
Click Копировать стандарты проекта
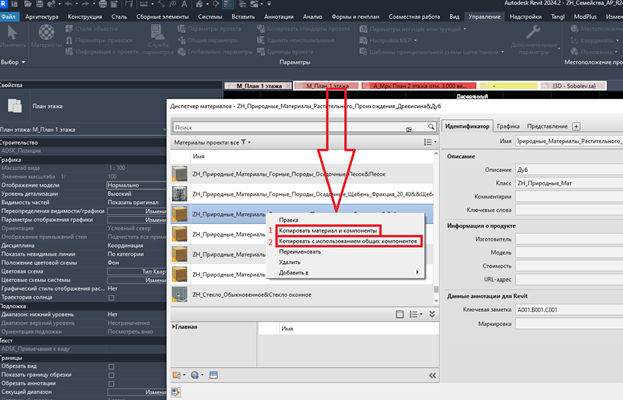[x=304, y=29]
